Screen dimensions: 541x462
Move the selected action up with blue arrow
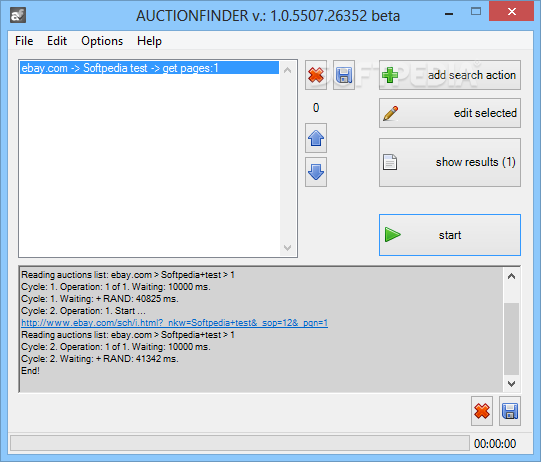pyautogui.click(x=316, y=138)
